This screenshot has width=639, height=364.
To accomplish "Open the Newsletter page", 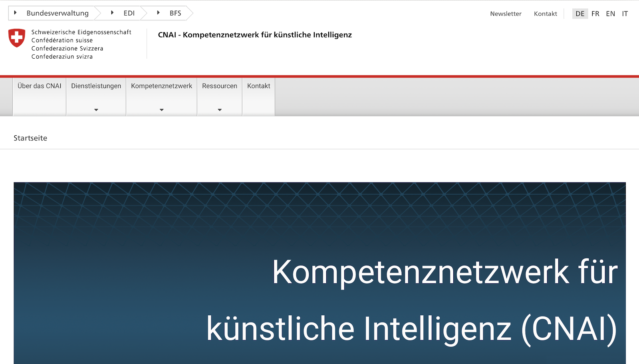I will point(506,14).
